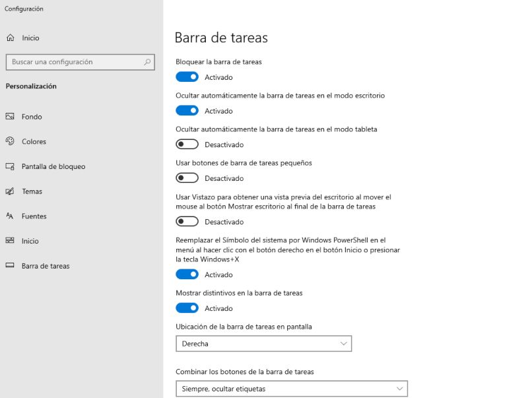The width and height of the screenshot is (532, 398).
Task: Click the Barra de tareas page heading
Action: pyautogui.click(x=220, y=38)
